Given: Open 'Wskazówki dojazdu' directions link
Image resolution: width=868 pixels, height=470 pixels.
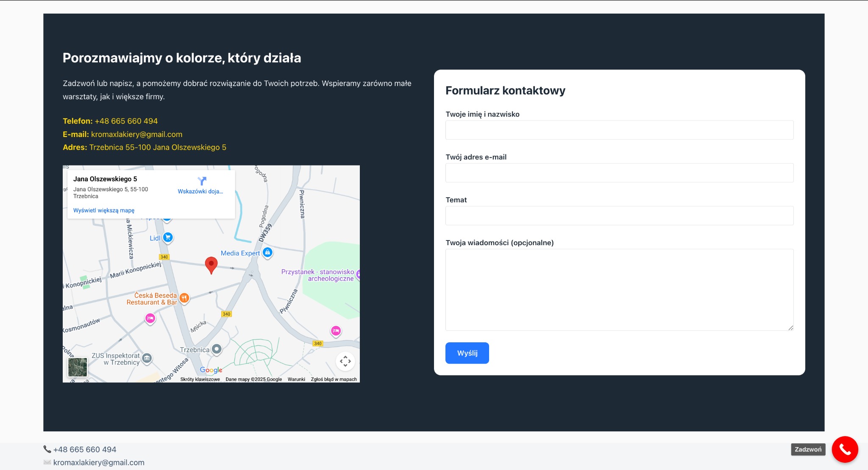Looking at the screenshot, I should point(200,192).
